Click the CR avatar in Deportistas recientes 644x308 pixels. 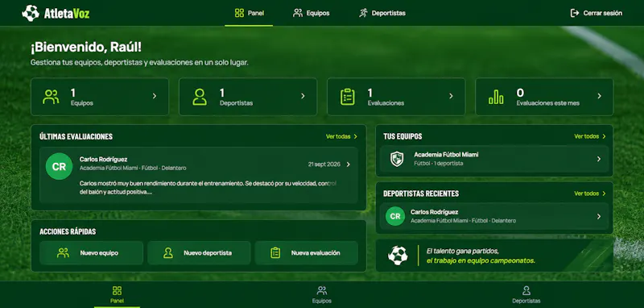tap(395, 216)
